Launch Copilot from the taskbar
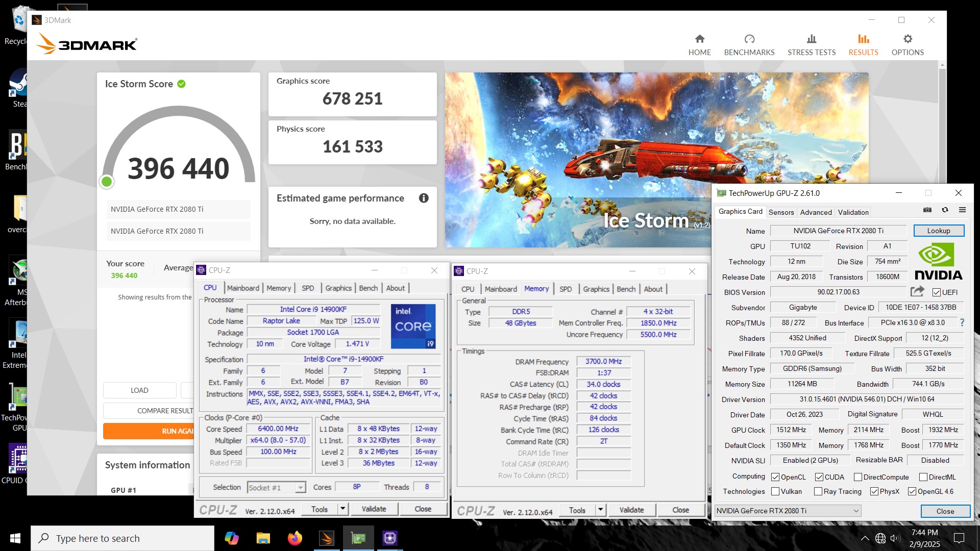 click(x=231, y=538)
